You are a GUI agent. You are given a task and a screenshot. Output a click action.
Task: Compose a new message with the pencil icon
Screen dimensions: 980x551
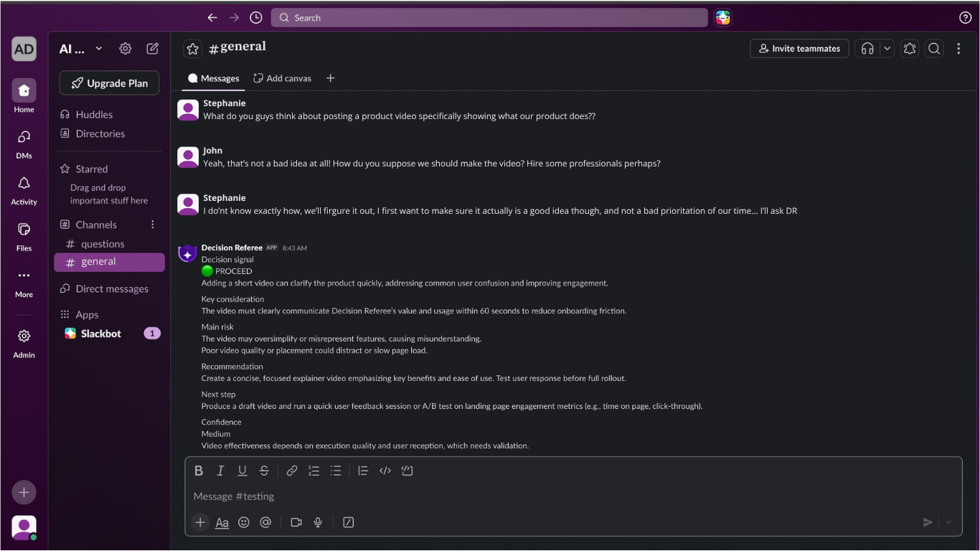(152, 48)
